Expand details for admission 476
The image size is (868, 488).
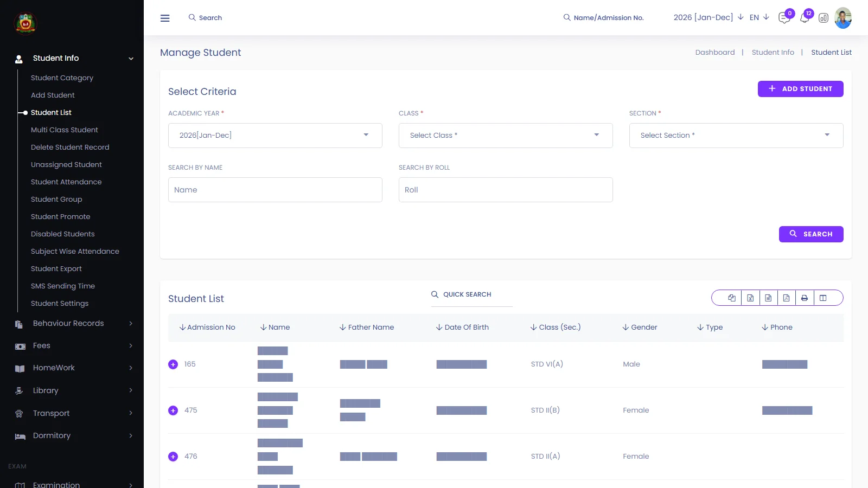(173, 457)
